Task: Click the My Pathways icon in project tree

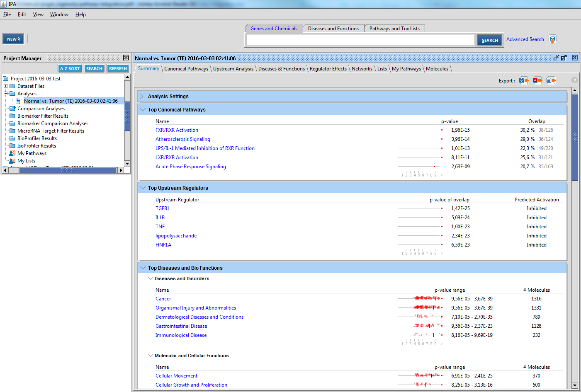Action: (12, 153)
